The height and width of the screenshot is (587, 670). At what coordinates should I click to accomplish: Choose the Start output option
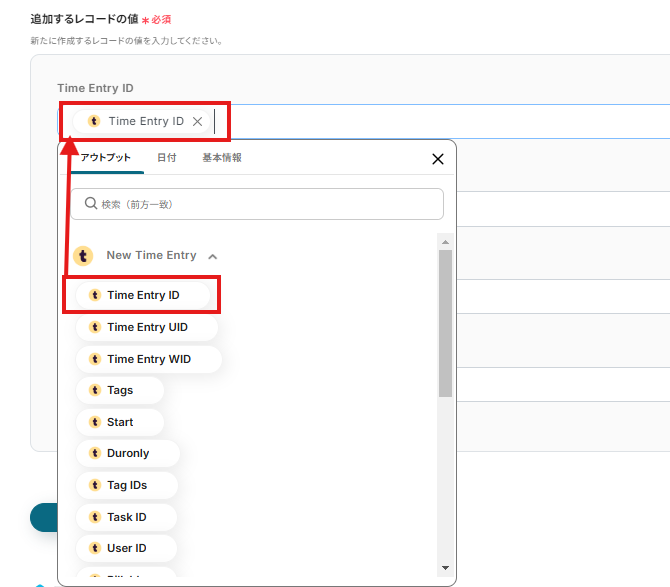click(120, 422)
